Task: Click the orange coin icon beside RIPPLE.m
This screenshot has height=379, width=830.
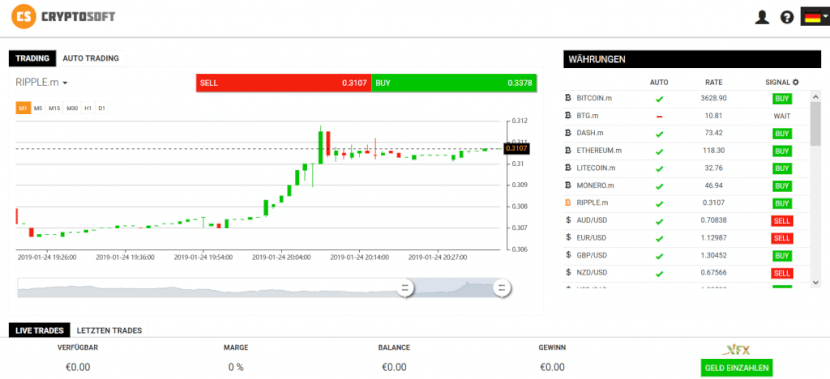Action: coord(569,202)
